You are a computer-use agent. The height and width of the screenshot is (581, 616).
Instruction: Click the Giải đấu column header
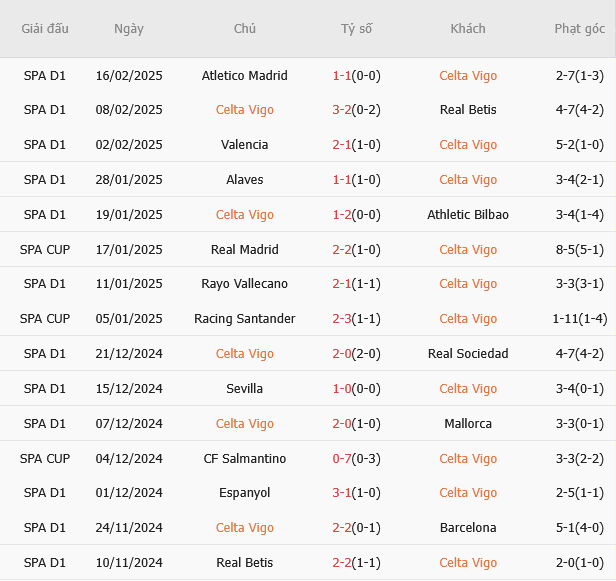pos(45,29)
